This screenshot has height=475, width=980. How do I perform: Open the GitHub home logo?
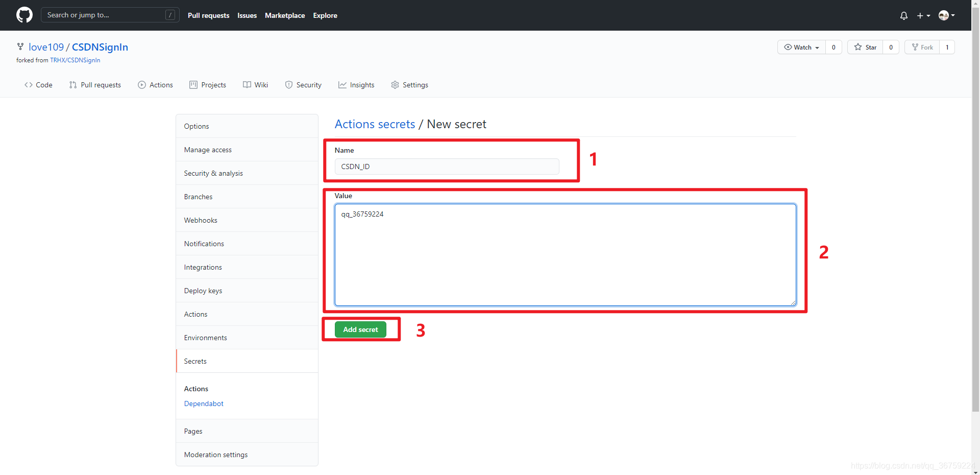(24, 15)
